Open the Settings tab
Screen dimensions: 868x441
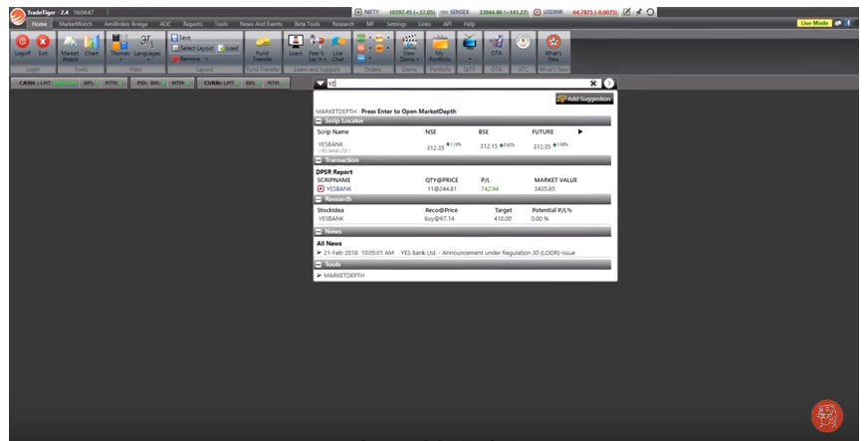point(396,24)
